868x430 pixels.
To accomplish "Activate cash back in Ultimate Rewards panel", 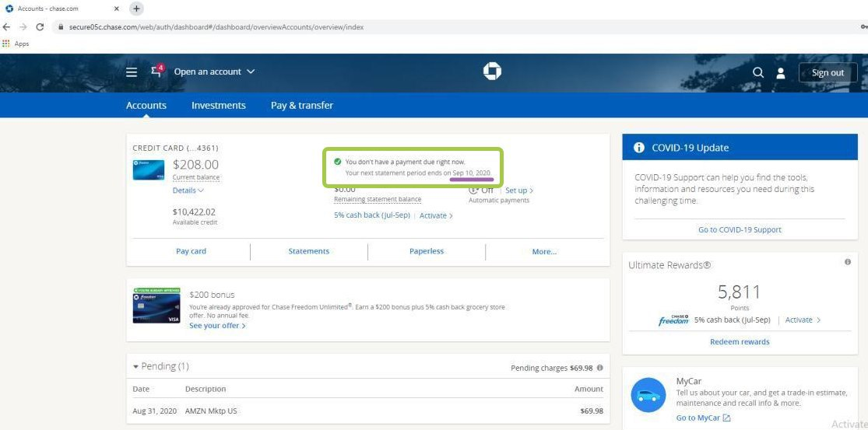I will click(803, 320).
